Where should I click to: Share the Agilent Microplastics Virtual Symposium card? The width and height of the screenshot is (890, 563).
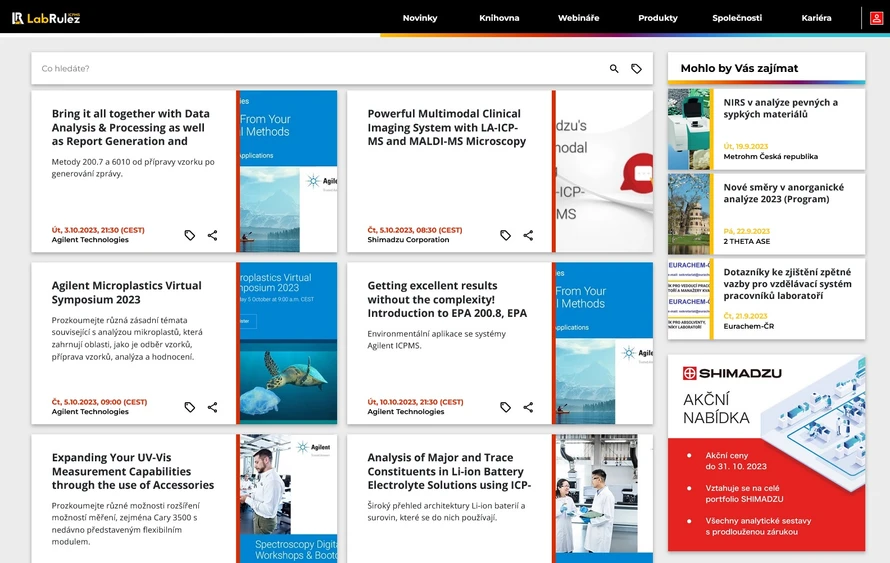point(212,407)
